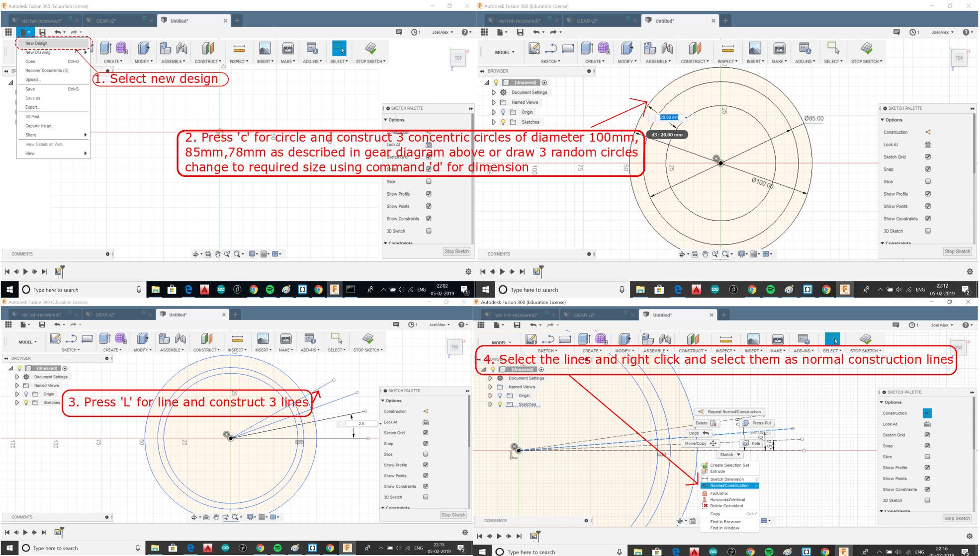
Task: Expand Sketches folder in bottom-left browser
Action: (17, 402)
